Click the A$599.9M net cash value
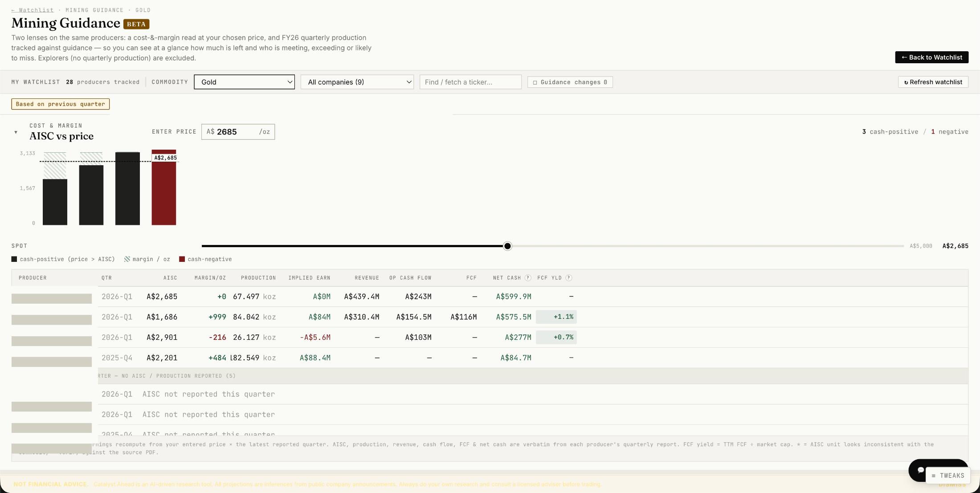This screenshot has width=980, height=493. tap(514, 297)
